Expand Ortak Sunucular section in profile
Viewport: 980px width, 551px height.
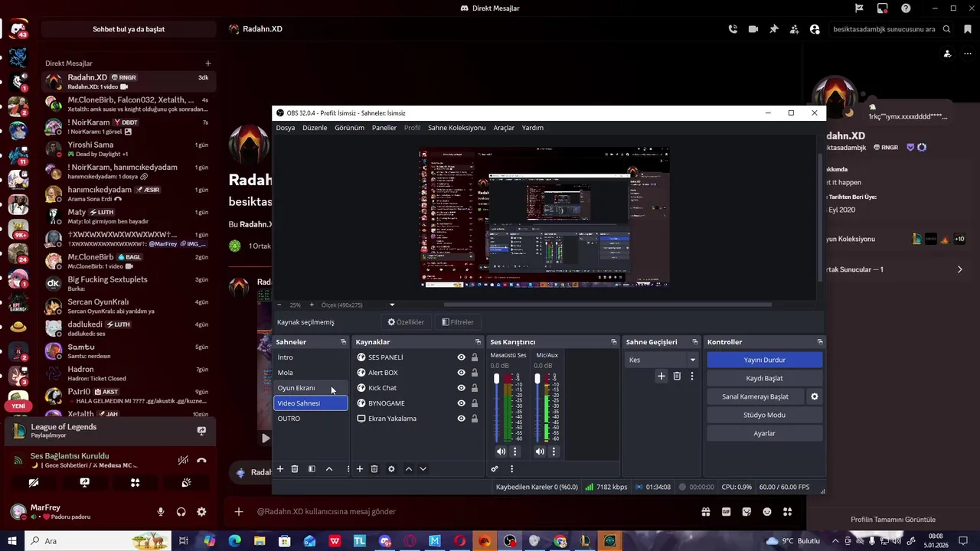tap(959, 269)
